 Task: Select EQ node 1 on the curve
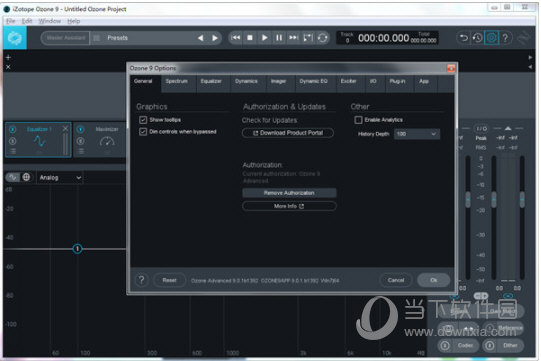click(x=77, y=248)
